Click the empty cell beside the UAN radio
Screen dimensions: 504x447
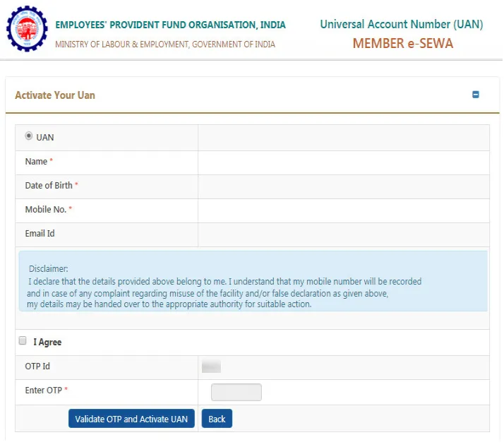point(343,138)
